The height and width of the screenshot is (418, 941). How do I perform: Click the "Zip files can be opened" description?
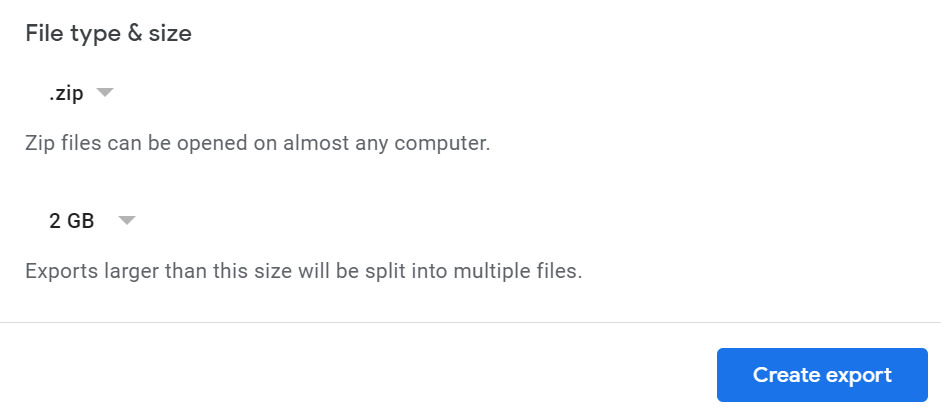pyautogui.click(x=257, y=143)
